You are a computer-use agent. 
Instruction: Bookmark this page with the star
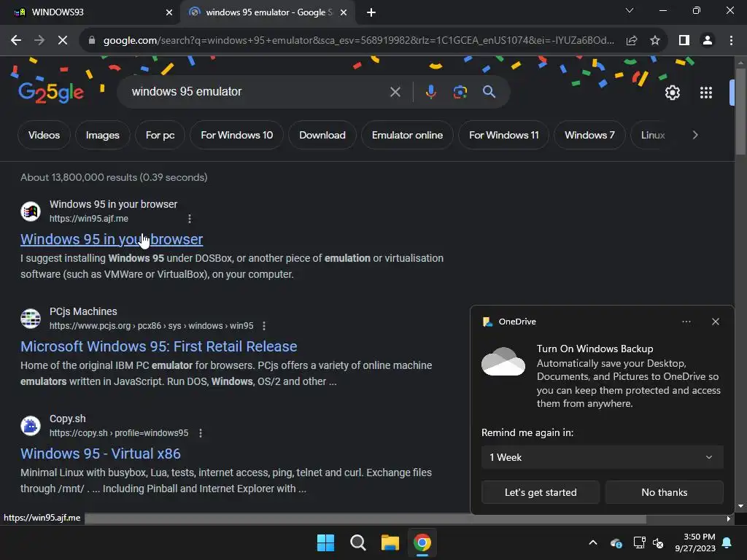point(655,41)
